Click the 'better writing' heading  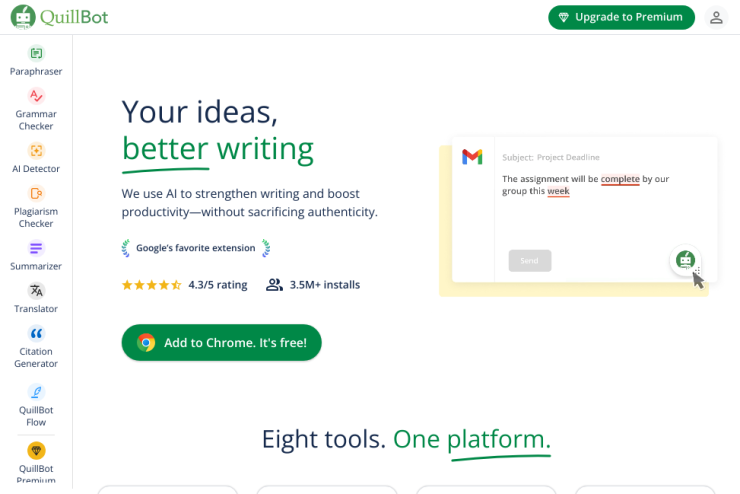[x=218, y=150]
